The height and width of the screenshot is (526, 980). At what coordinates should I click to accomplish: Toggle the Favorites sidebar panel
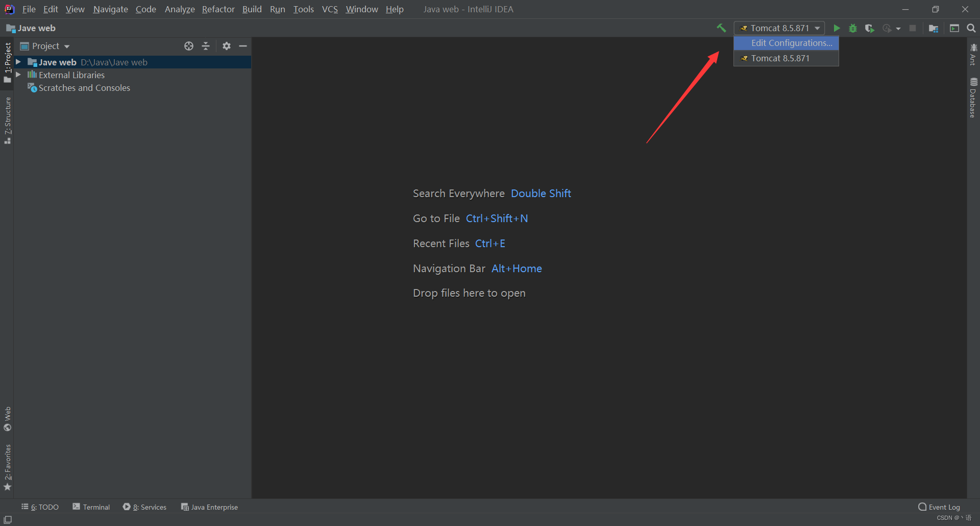click(x=8, y=467)
